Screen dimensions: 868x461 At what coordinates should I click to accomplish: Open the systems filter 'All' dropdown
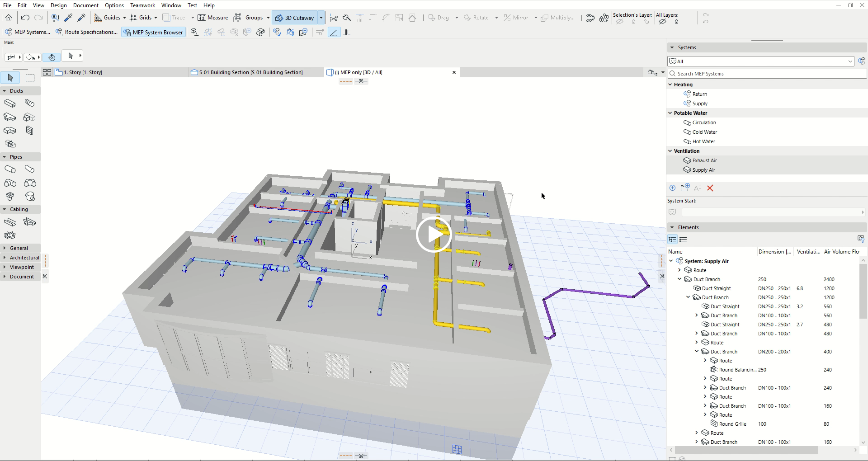coord(760,61)
